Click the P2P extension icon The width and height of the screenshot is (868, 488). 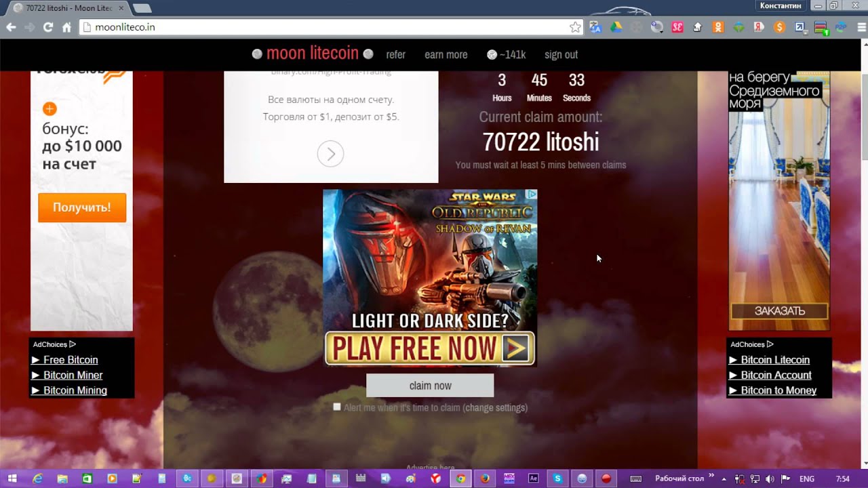(841, 27)
